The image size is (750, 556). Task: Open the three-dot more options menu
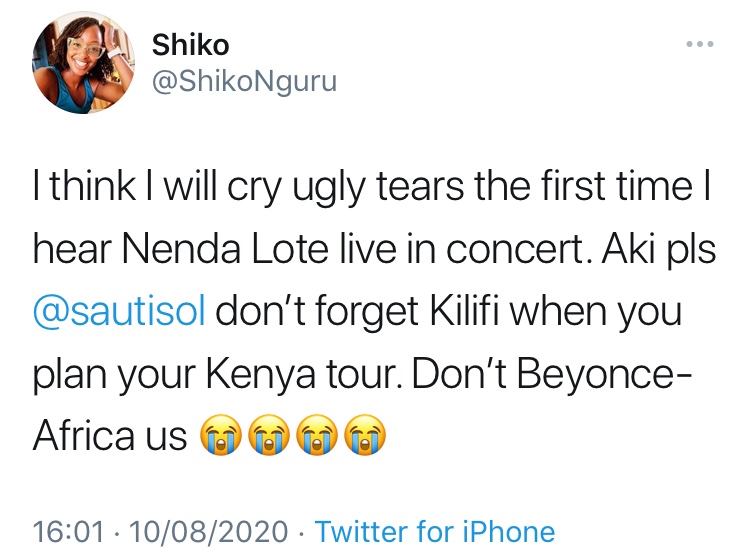point(699,45)
